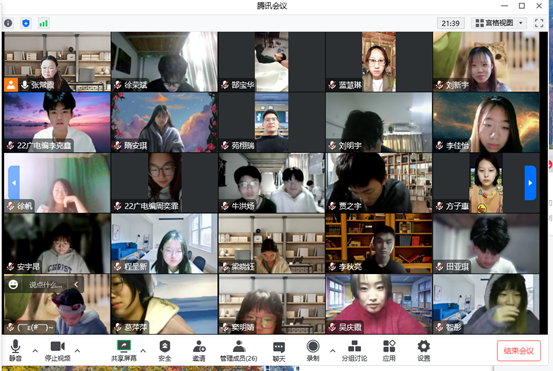Open the grid view layout dropdown
Screen dimensions: 553x371
pyautogui.click(x=499, y=23)
